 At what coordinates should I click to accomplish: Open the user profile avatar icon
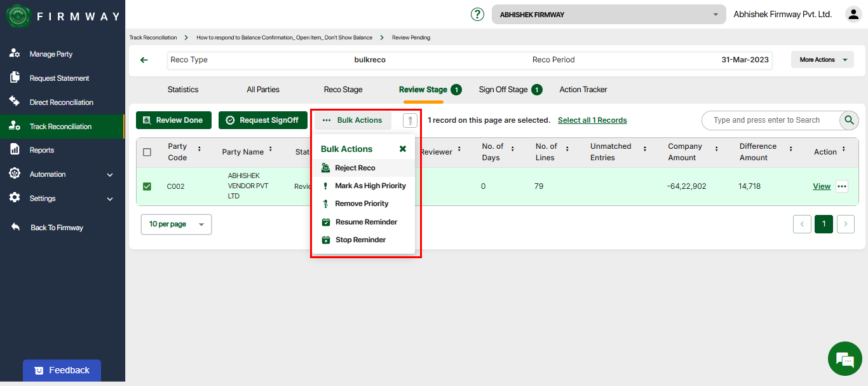coord(853,14)
